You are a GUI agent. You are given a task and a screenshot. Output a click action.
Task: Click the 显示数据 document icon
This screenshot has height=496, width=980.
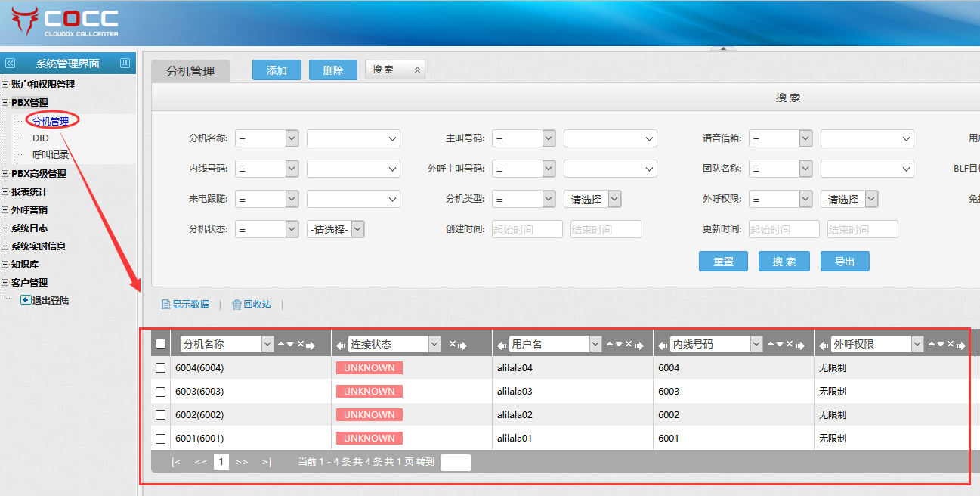coord(165,305)
